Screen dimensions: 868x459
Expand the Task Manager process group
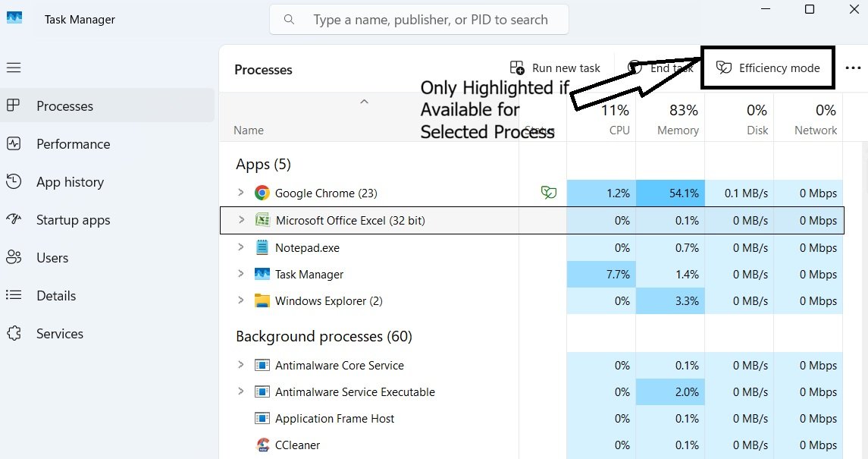pos(241,273)
